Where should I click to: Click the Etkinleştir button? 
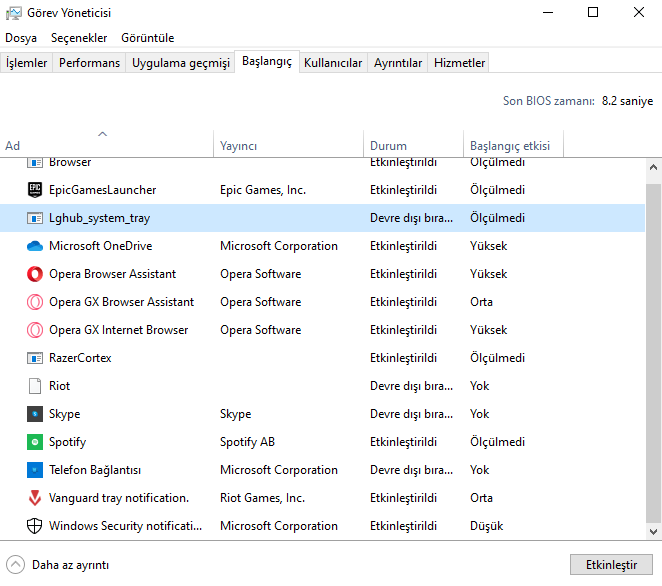pos(611,565)
